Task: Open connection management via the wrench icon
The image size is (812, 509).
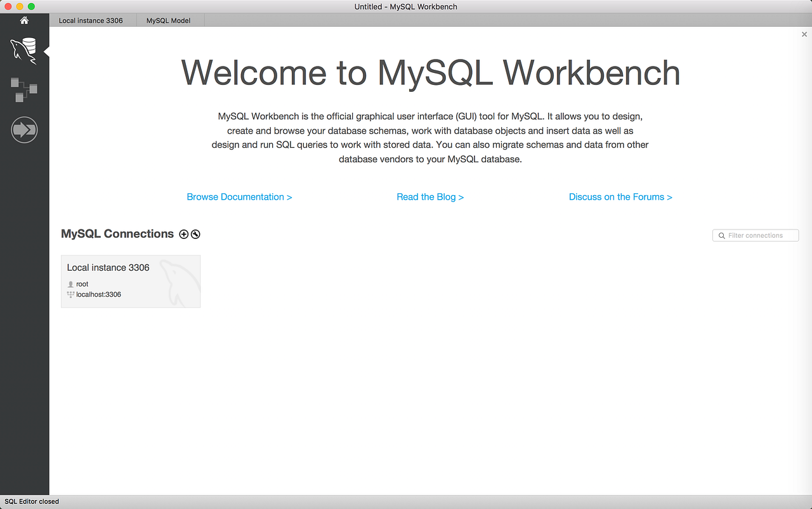Action: tap(195, 234)
